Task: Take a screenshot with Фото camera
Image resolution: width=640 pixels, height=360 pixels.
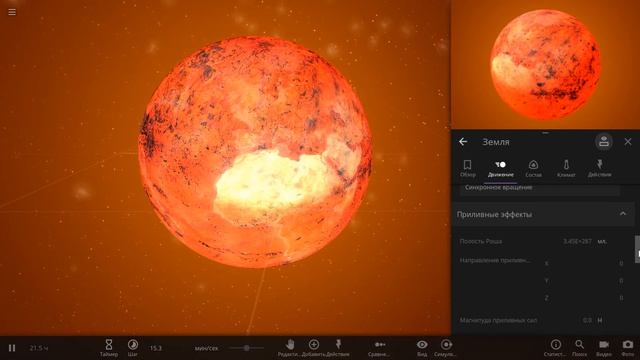Action: pyautogui.click(x=628, y=348)
